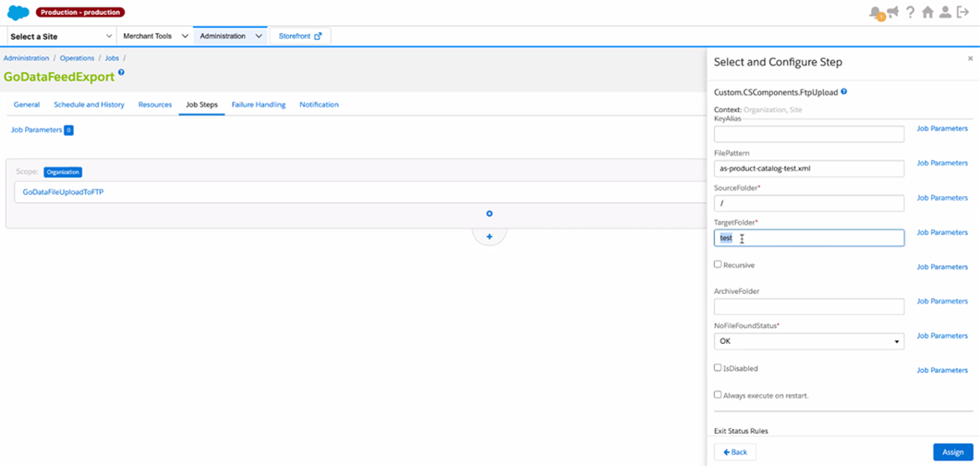Go to home via the house icon
Viewport: 980px width, 466px height.
927,13
